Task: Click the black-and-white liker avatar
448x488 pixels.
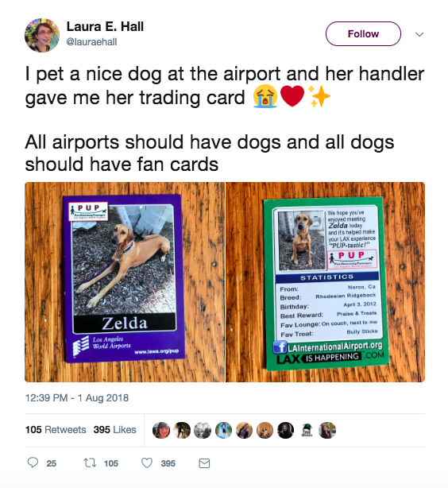Action: (203, 431)
